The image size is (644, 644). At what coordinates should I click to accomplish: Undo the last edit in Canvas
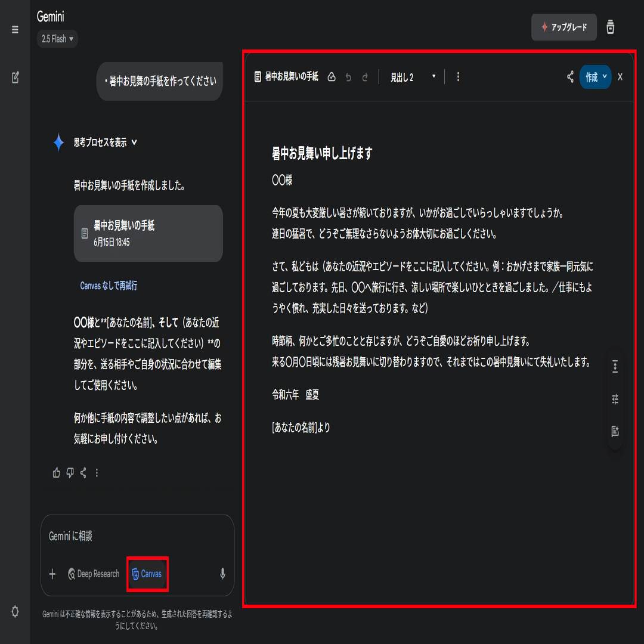(348, 76)
